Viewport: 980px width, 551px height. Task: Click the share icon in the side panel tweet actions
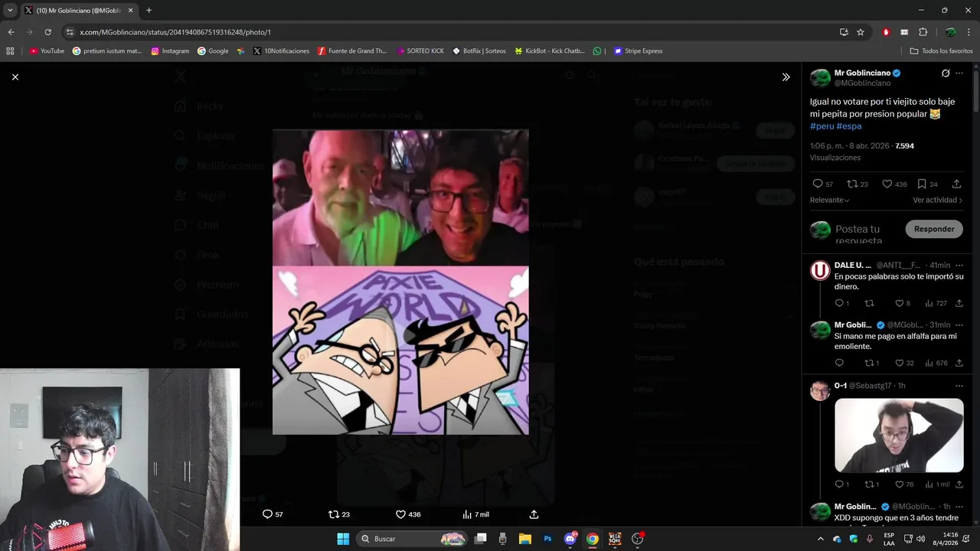[956, 184]
